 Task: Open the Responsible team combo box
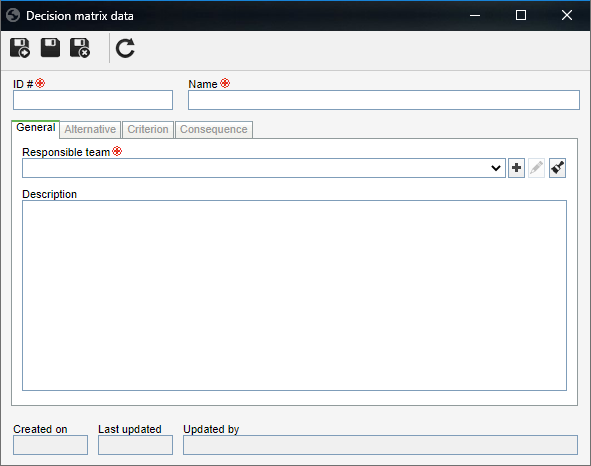(264, 168)
